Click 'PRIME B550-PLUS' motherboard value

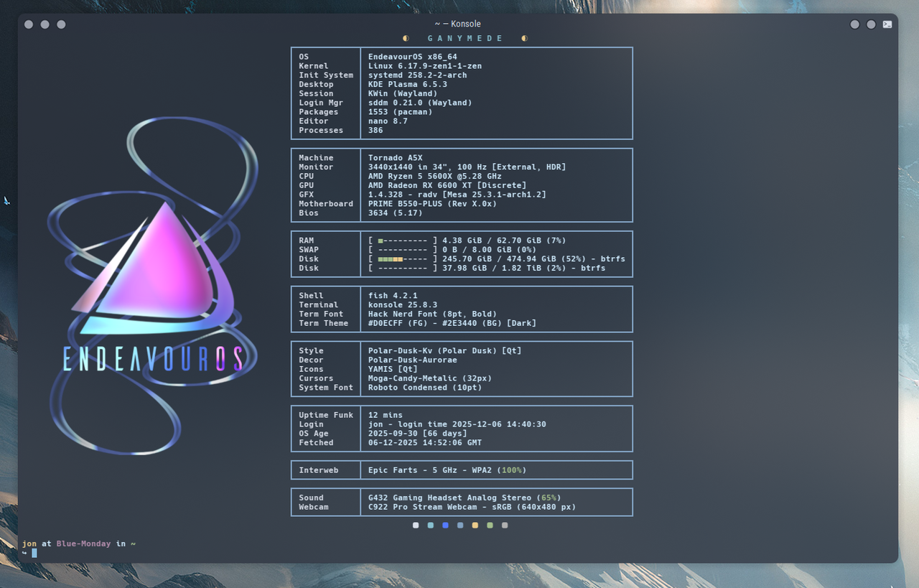click(432, 204)
